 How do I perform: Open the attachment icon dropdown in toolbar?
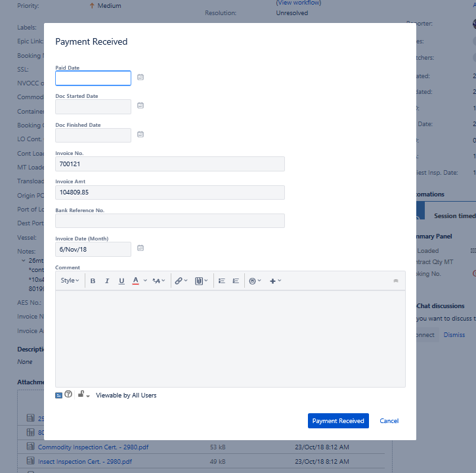[x=201, y=281]
